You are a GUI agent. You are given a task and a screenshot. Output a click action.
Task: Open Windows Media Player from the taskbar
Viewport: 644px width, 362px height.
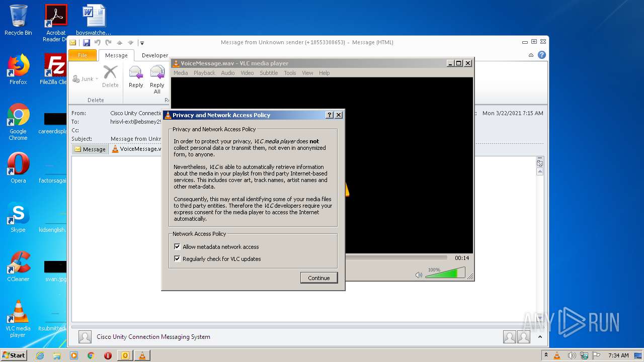pos(74,355)
